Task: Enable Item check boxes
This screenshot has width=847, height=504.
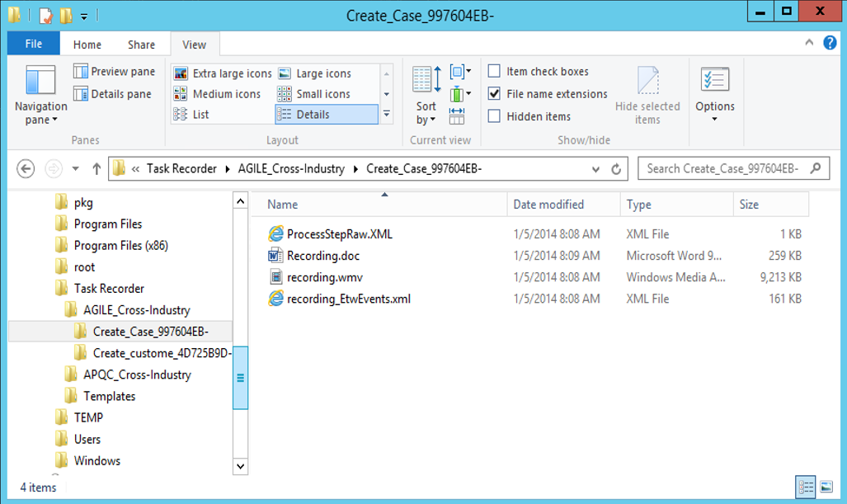Action: pyautogui.click(x=494, y=72)
